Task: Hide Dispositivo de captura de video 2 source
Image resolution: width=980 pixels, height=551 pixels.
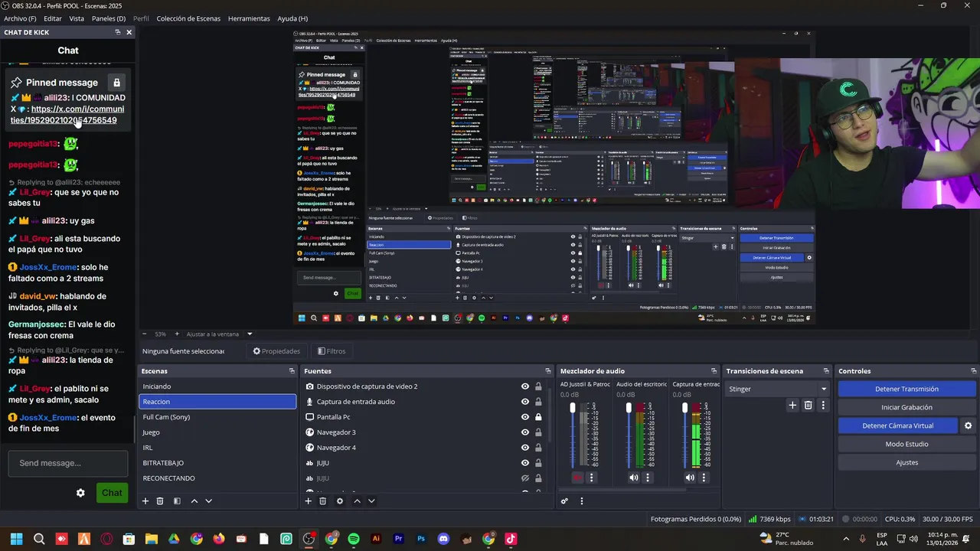Action: tap(525, 386)
